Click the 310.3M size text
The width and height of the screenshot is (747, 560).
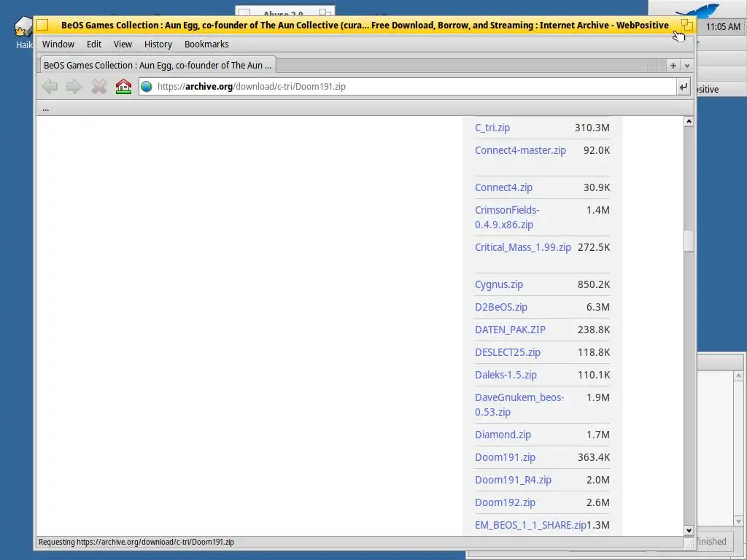click(592, 128)
